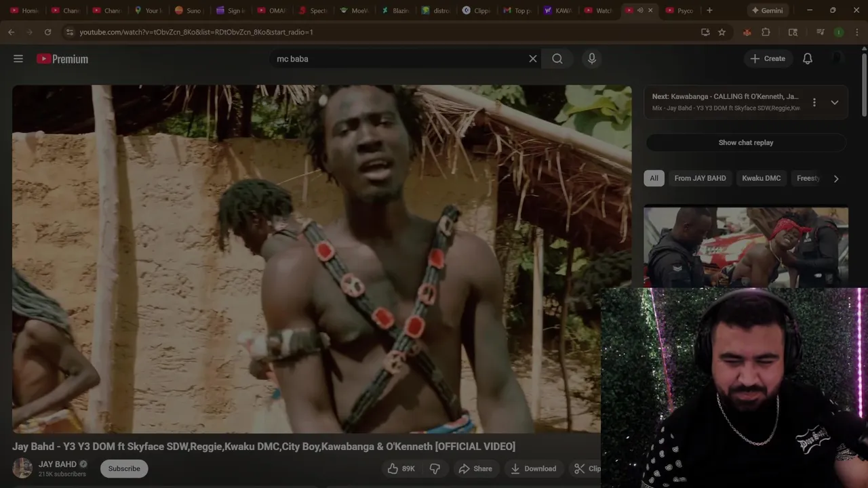Image resolution: width=868 pixels, height=488 pixels.
Task: Switch to the OMAF tab
Action: [x=271, y=10]
